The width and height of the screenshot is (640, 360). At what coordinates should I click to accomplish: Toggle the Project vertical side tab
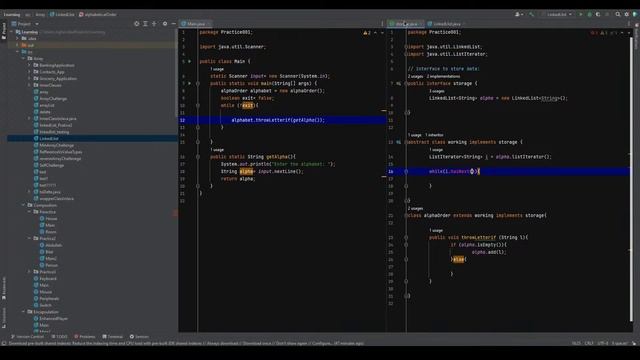(4, 31)
